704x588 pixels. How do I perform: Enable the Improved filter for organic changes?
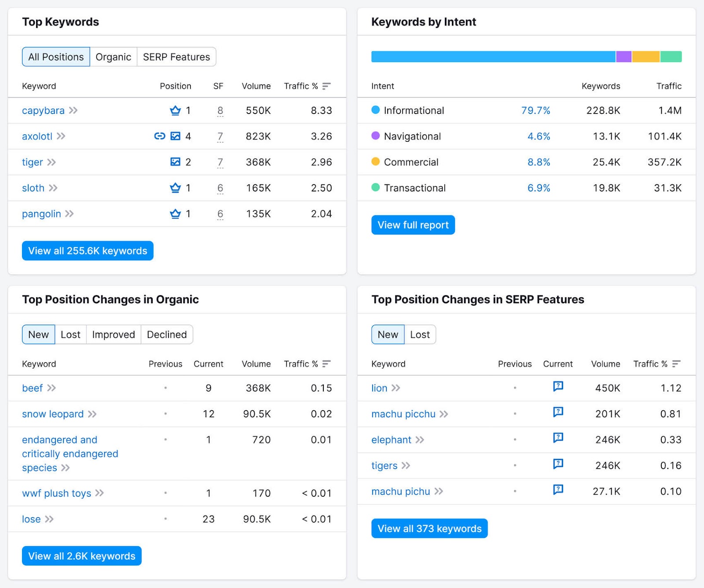coord(114,334)
